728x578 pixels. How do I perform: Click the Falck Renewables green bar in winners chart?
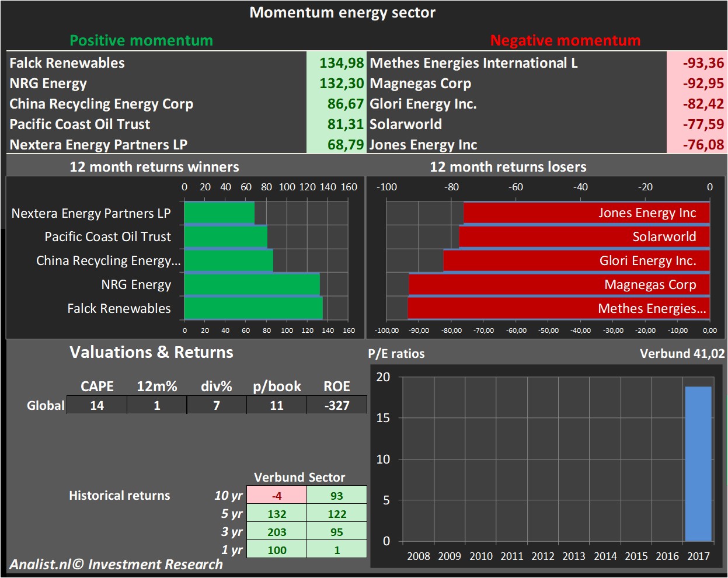coord(253,308)
